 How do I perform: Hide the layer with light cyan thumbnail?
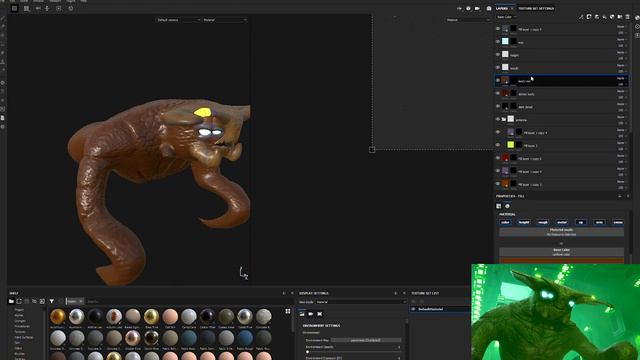pos(498,42)
